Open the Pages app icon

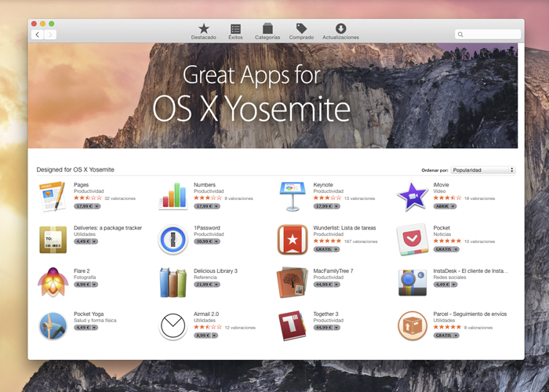coord(53,196)
